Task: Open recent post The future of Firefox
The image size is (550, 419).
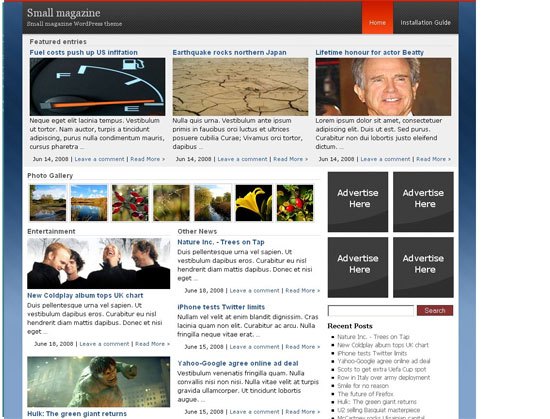Action: pos(365,394)
